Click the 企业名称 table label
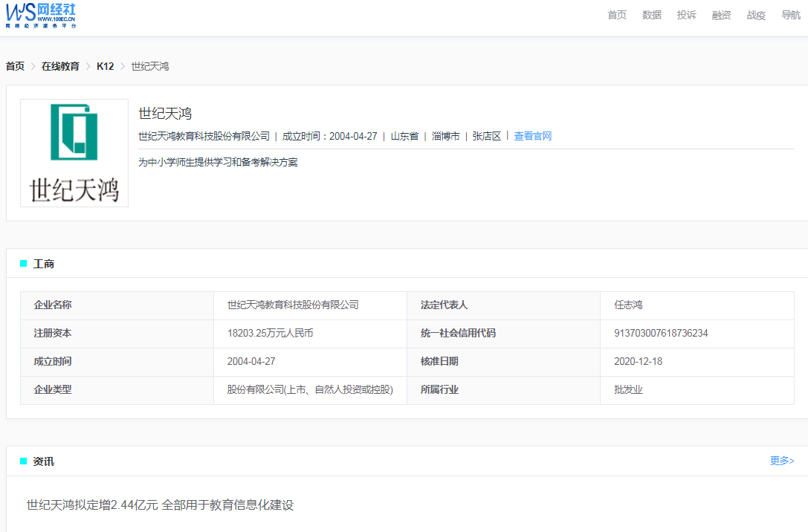This screenshot has height=532, width=808. coord(53,305)
